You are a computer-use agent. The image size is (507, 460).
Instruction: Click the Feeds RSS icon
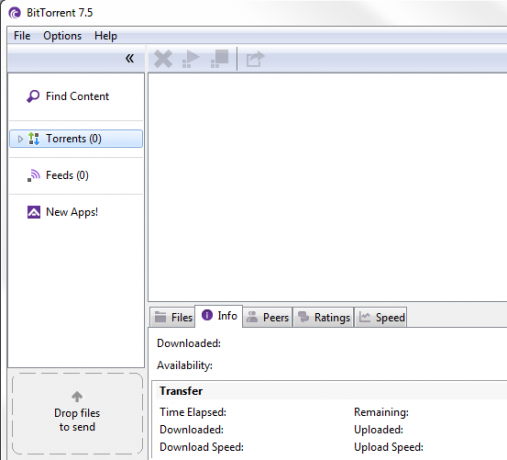click(x=34, y=175)
